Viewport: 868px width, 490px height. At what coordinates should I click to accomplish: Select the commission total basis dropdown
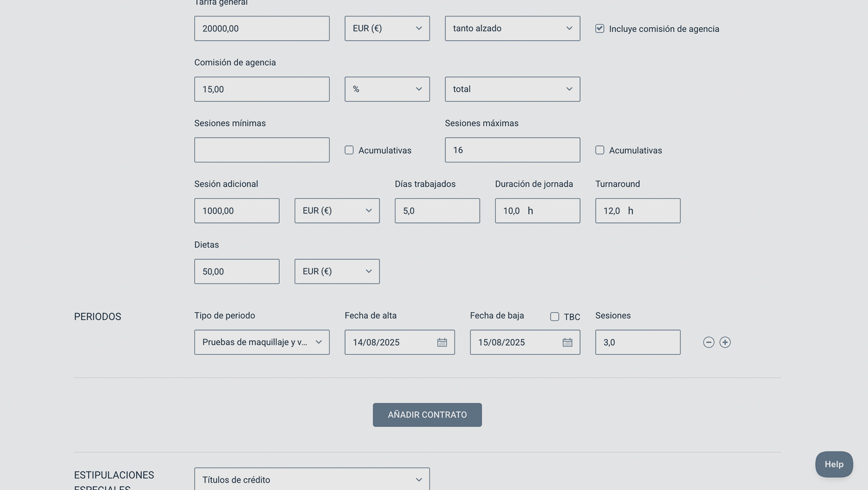click(512, 89)
